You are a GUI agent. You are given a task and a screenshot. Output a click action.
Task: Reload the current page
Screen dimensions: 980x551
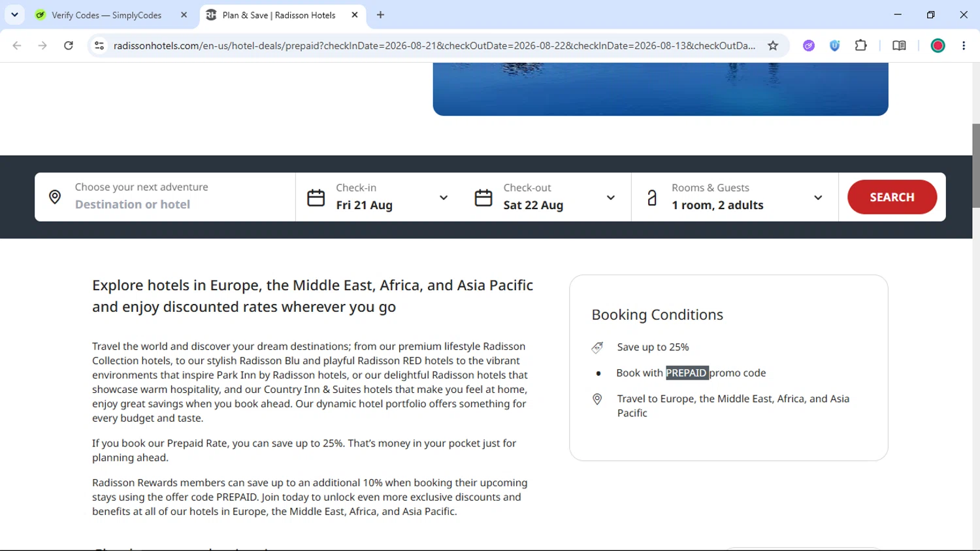pyautogui.click(x=69, y=46)
